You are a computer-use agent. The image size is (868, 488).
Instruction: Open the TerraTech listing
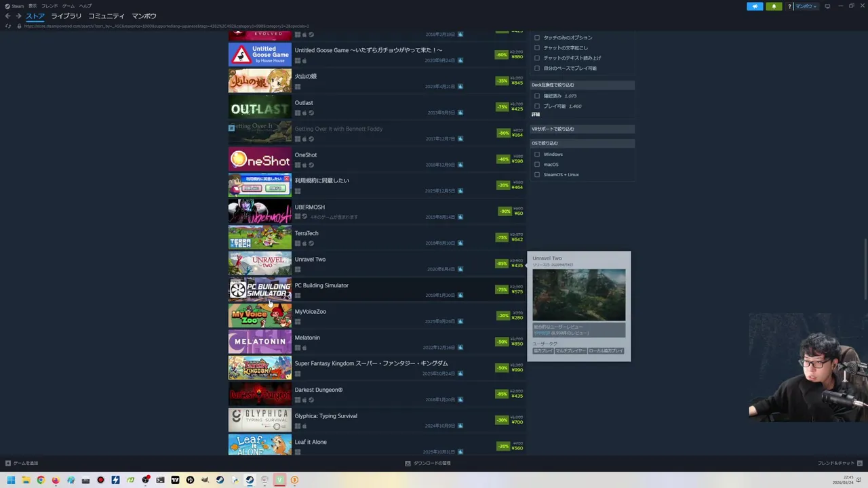[x=376, y=237]
